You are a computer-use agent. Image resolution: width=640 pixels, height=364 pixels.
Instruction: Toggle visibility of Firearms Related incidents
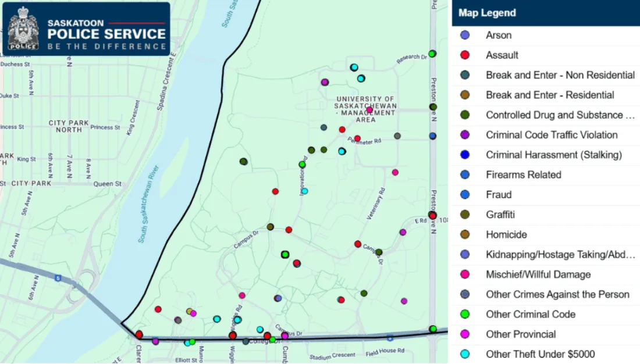coord(465,174)
